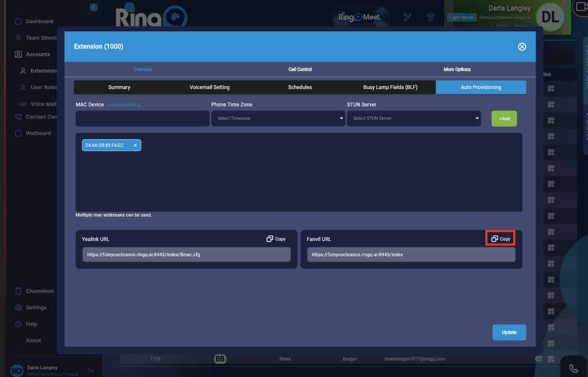Close the Extension (1000) dialog
This screenshot has height=377, width=588.
[x=522, y=46]
